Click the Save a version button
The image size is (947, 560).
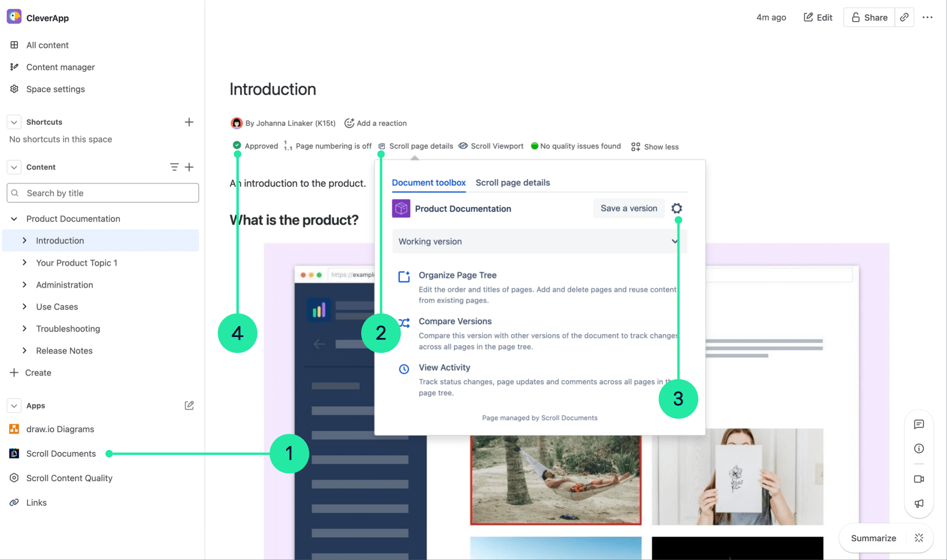(628, 208)
